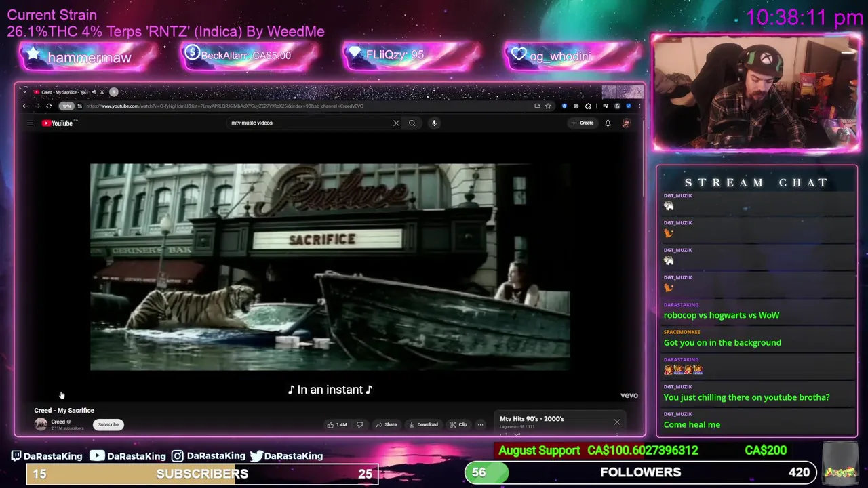
Task: Click the 'Mtv Hits 90's - 2000's' playlist title
Action: tap(532, 419)
